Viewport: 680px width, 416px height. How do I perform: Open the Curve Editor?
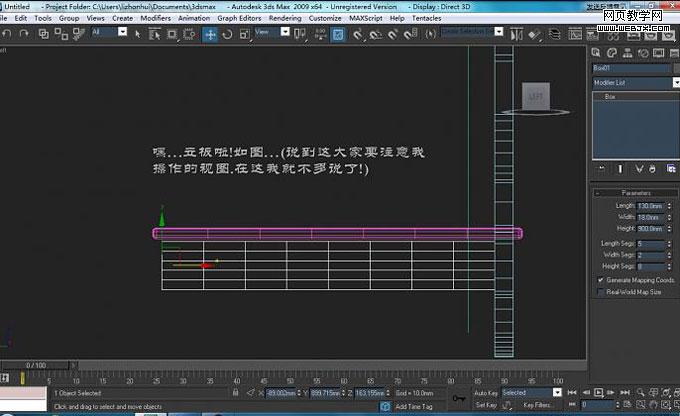coord(575,34)
